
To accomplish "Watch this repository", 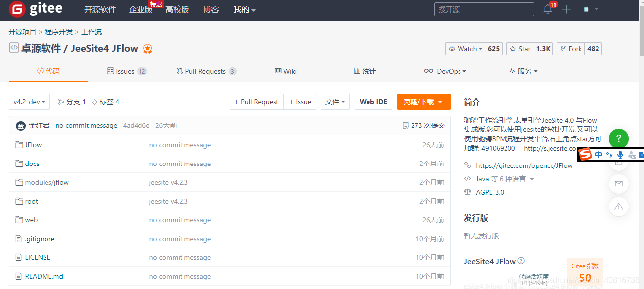I will tap(465, 49).
